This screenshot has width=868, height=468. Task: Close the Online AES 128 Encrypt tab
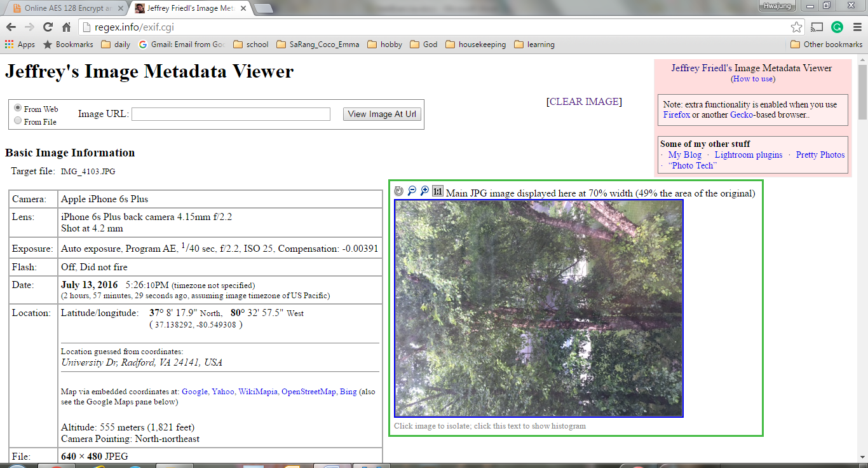(122, 8)
